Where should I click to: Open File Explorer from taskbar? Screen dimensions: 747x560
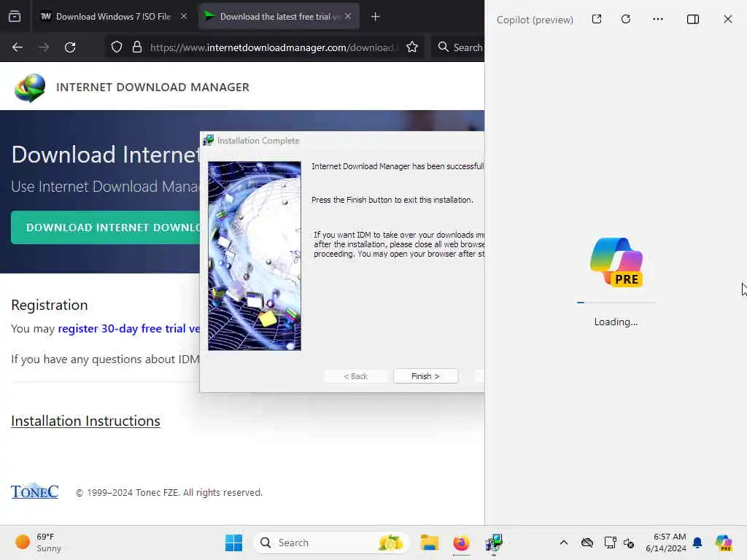[429, 542]
